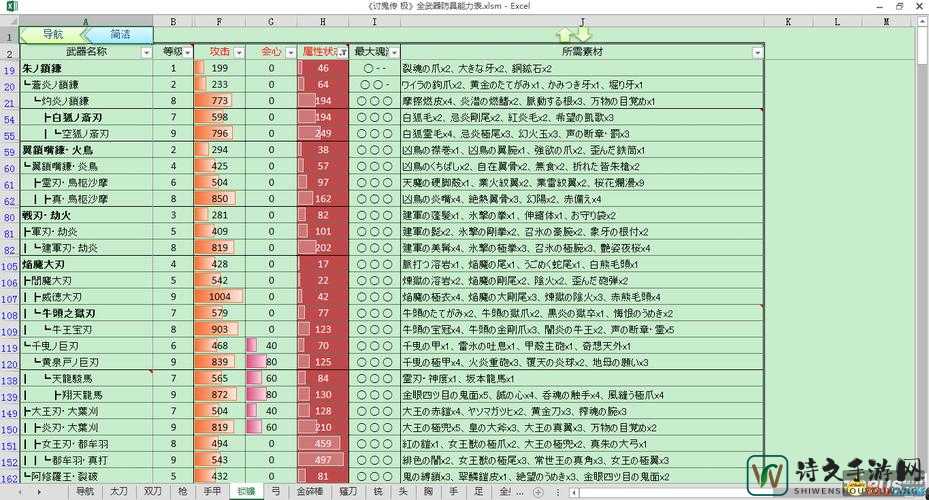Switch to the 双刀 sheet tab
Viewport: 929px width, 500px height.
pos(153,491)
